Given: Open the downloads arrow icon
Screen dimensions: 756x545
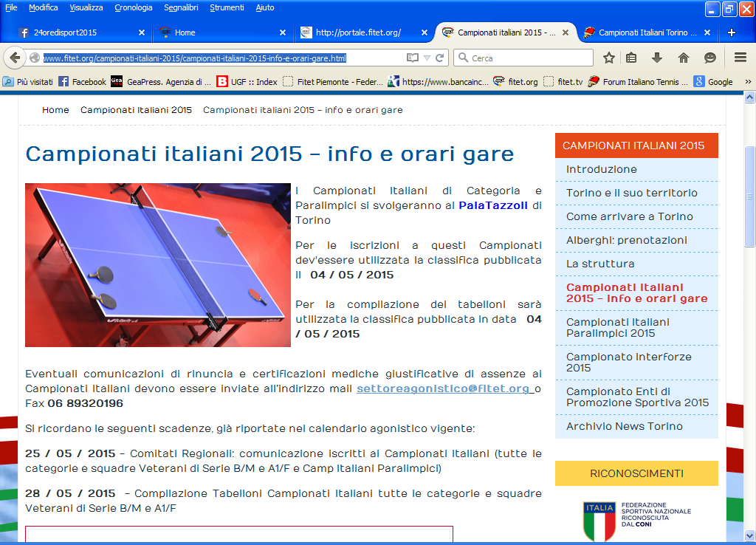Looking at the screenshot, I should (656, 58).
